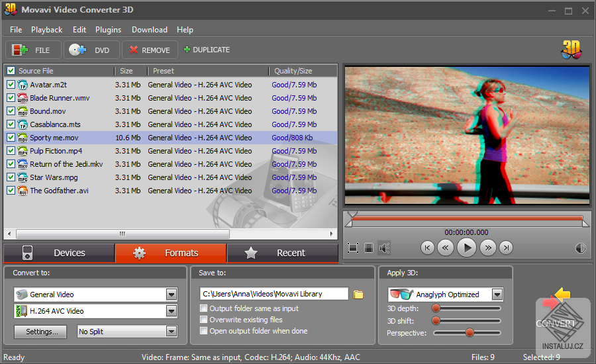The height and width of the screenshot is (364, 596).
Task: Switch to the Formats tab
Action: tap(171, 253)
